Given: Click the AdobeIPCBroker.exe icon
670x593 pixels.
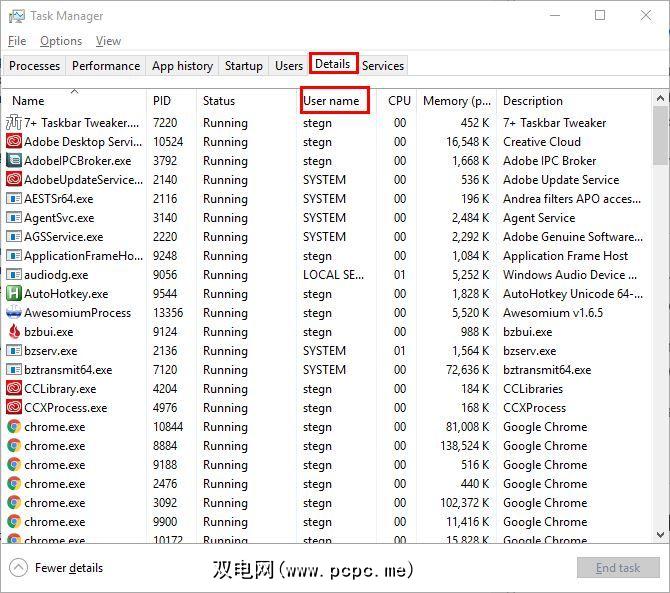Looking at the screenshot, I should point(14,161).
